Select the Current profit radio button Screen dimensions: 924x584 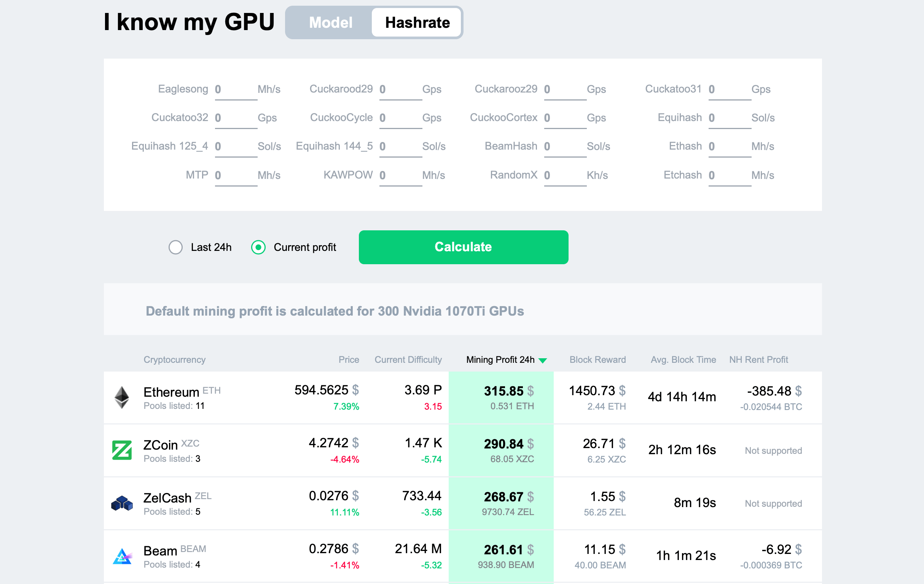tap(258, 247)
